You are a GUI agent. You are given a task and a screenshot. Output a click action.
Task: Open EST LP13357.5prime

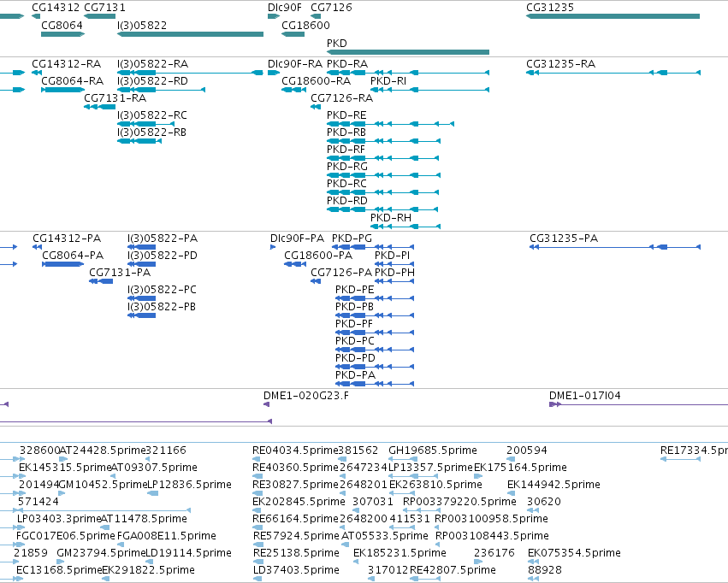[x=431, y=468]
